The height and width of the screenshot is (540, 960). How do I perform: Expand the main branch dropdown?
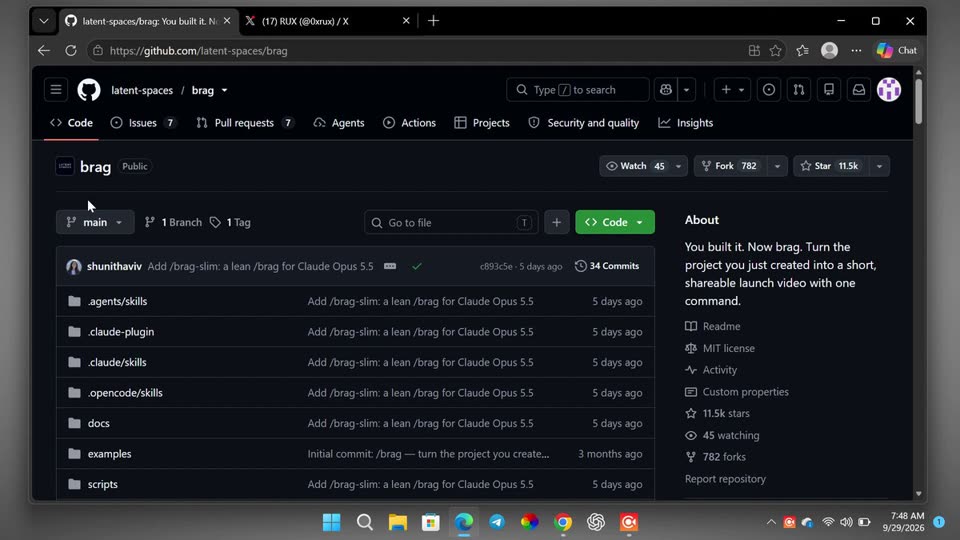(x=95, y=222)
